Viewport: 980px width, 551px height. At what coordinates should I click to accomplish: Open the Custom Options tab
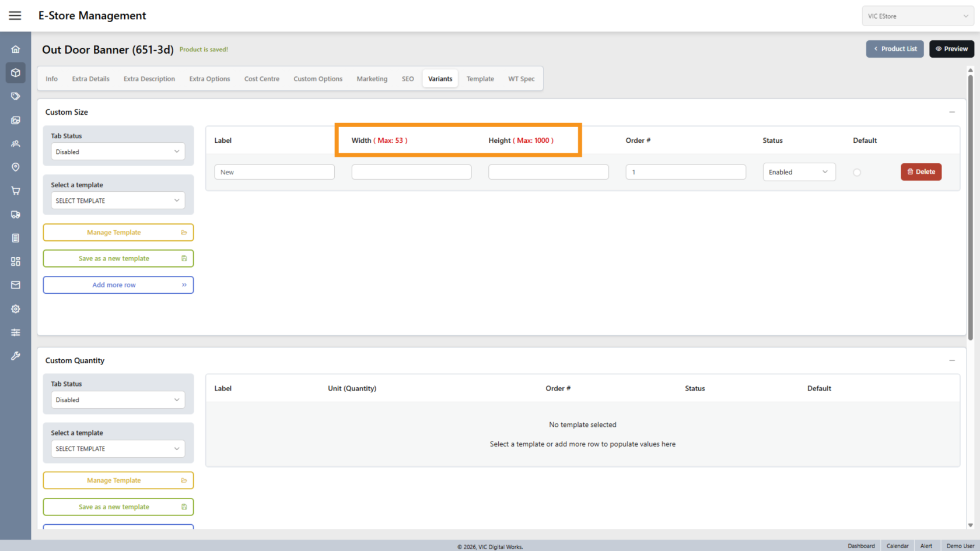tap(318, 79)
